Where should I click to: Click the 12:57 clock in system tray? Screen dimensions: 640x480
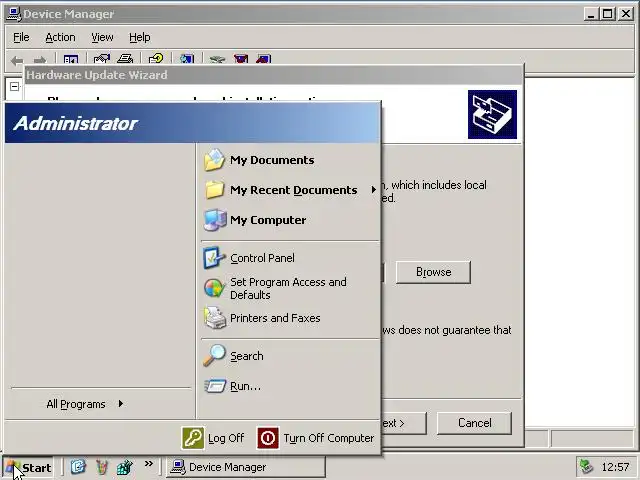coord(615,467)
